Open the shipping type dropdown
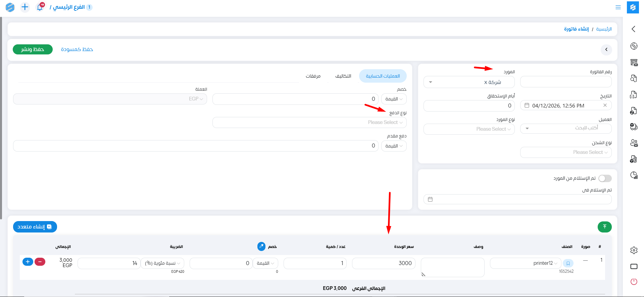 565,152
